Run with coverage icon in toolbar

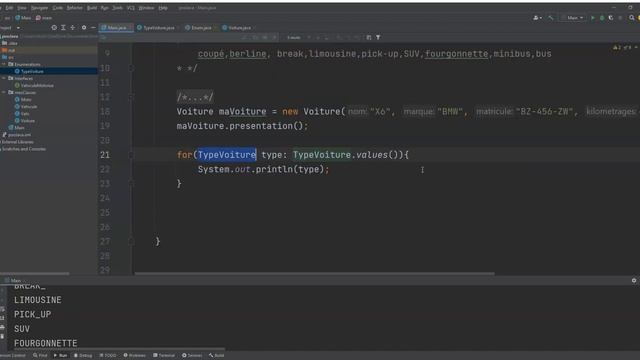[x=611, y=18]
